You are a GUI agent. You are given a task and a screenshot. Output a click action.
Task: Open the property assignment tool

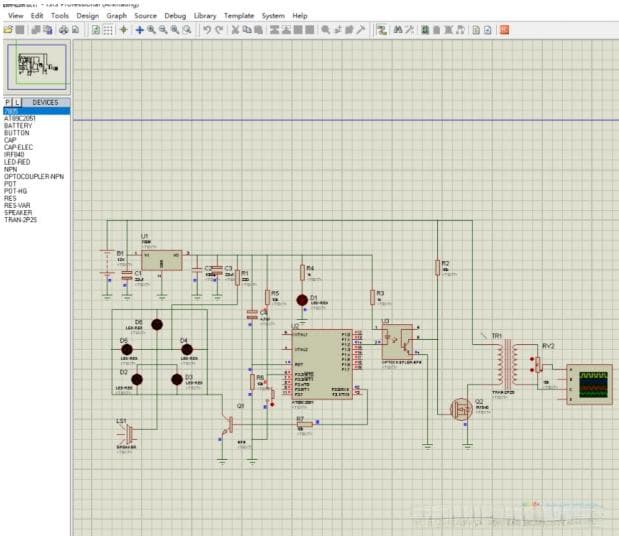[409, 30]
